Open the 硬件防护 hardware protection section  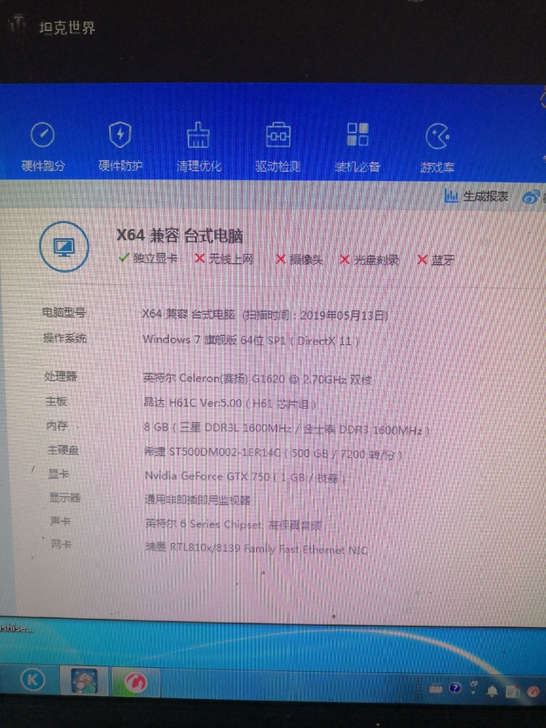pos(120,146)
